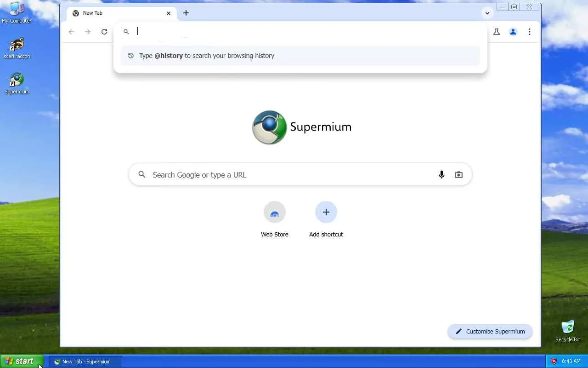This screenshot has height=368, width=588.
Task: Choose the @history search suggestion
Action: [x=300, y=56]
